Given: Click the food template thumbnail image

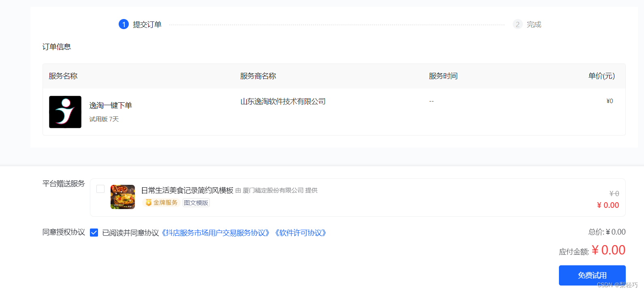Looking at the screenshot, I should pos(123,197).
